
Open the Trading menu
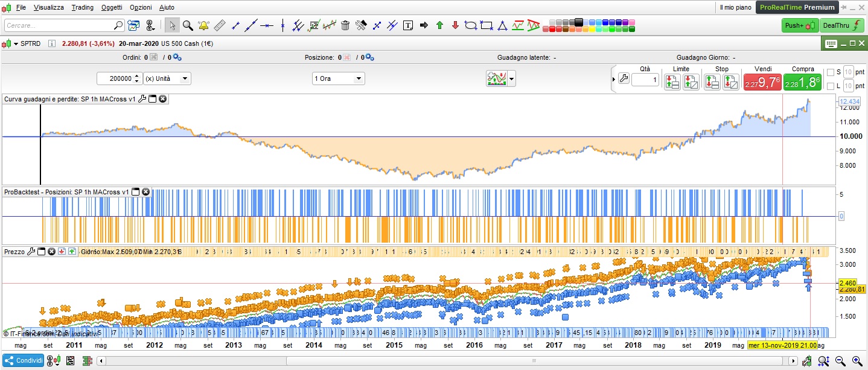82,7
